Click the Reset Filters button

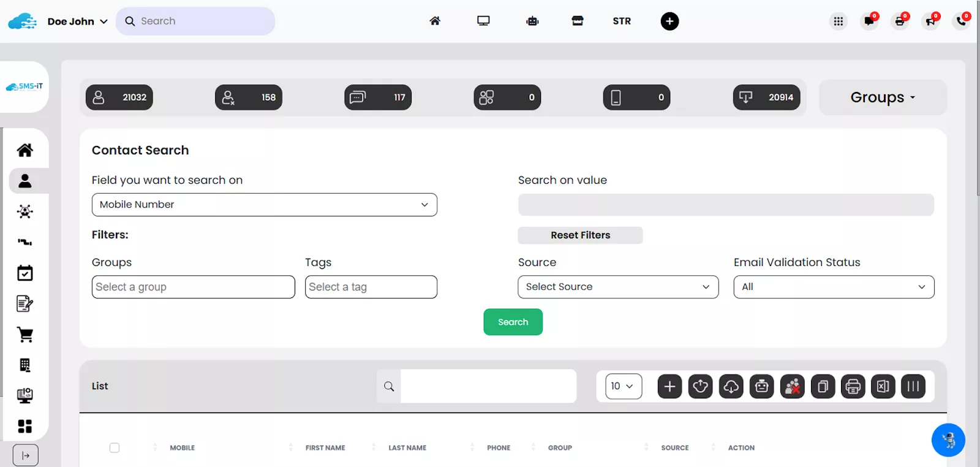coord(580,235)
